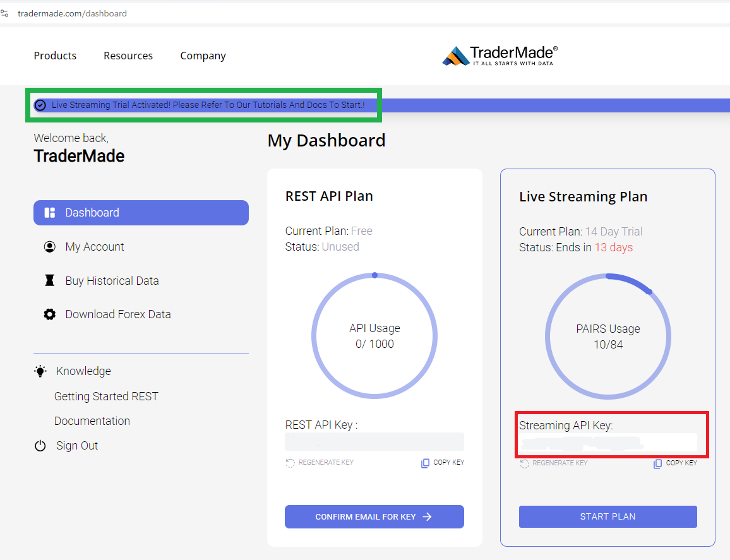Image resolution: width=730 pixels, height=560 pixels.
Task: Open Download Forex Data page
Action: (x=118, y=314)
